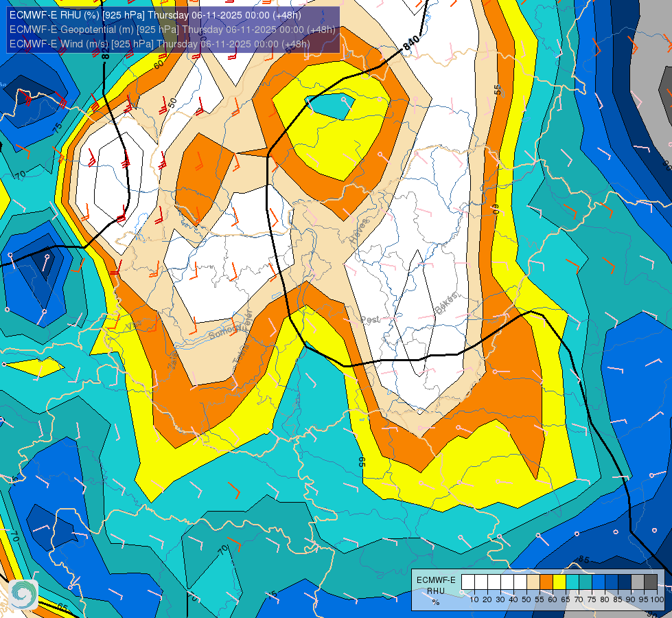Click the 50 humidity contour label
672x618 pixels.
(x=172, y=103)
